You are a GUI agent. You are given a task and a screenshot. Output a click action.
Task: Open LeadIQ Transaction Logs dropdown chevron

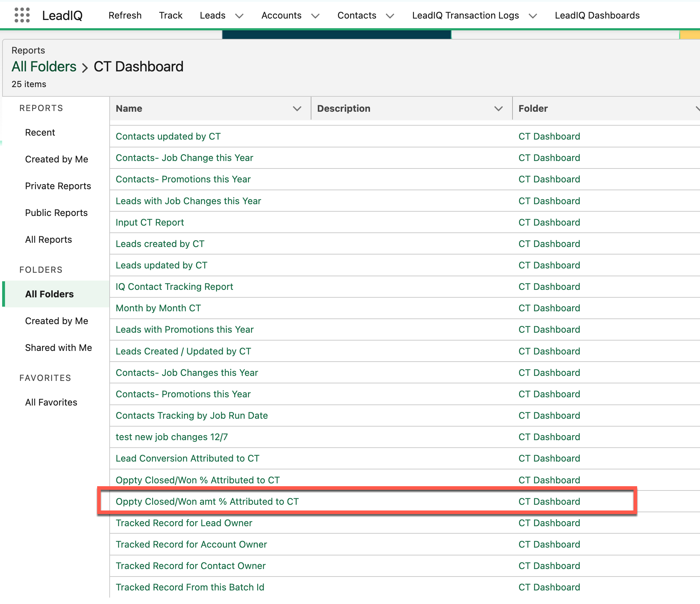[532, 16]
